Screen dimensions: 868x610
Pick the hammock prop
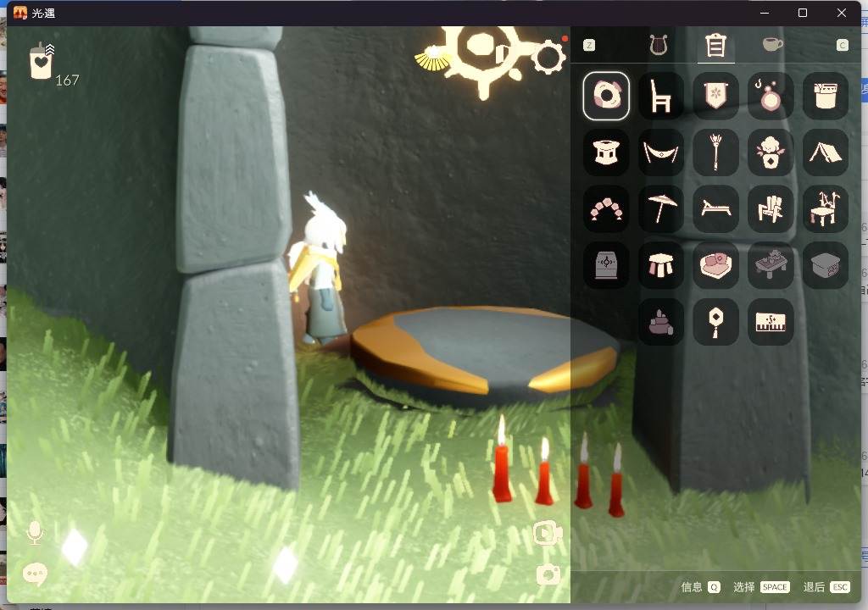660,152
